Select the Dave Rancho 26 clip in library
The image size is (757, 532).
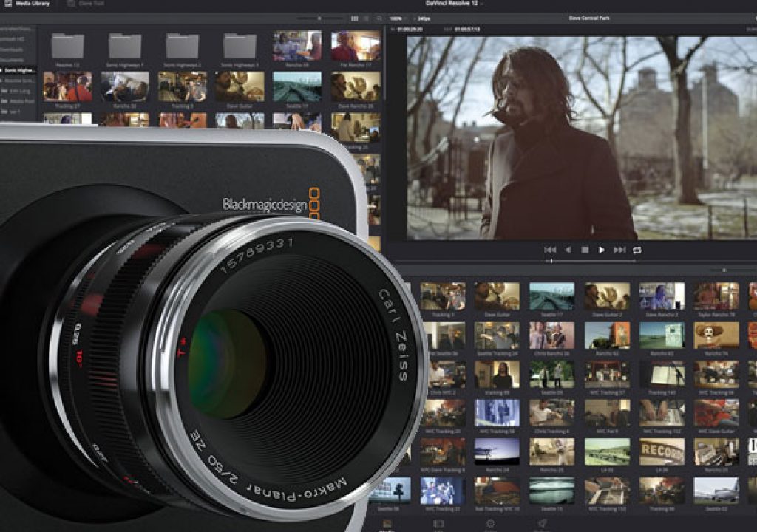coord(356,90)
